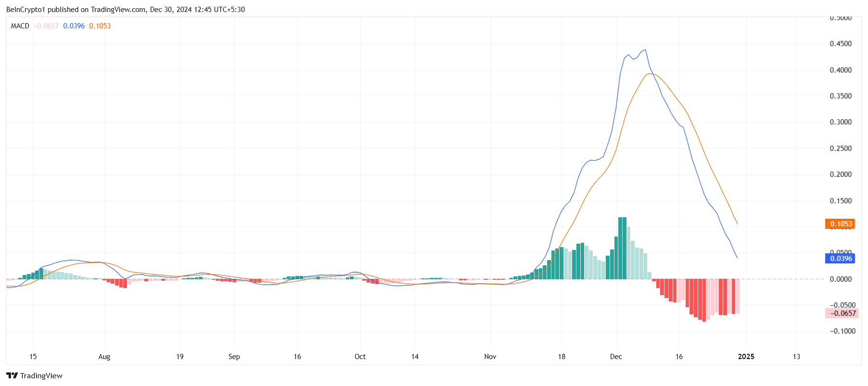Click the TradingView logo icon

coord(12,375)
